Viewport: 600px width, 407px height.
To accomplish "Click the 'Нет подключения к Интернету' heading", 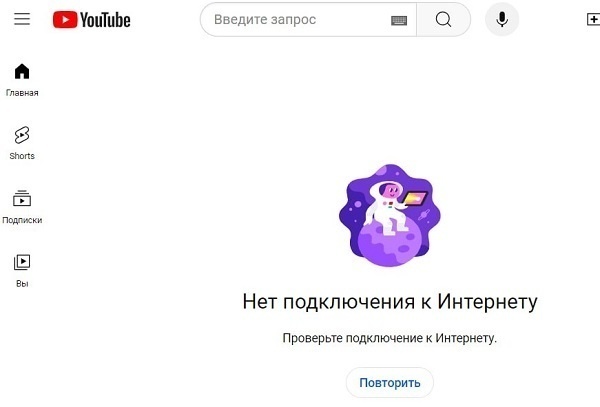I will point(390,302).
